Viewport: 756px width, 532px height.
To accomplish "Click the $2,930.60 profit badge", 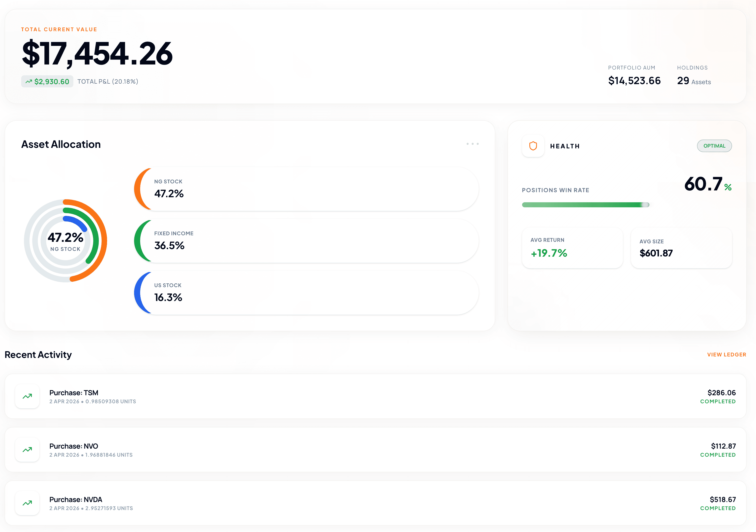I will pos(47,81).
